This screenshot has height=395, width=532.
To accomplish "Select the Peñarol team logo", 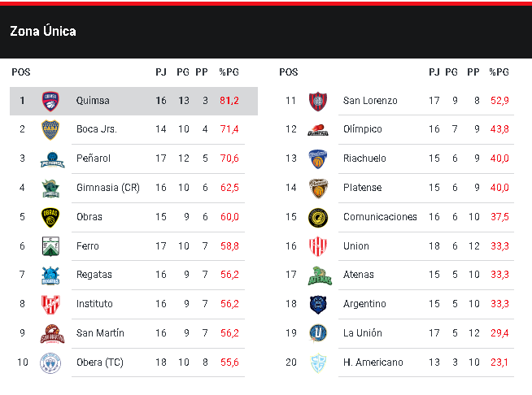I will coord(51,158).
